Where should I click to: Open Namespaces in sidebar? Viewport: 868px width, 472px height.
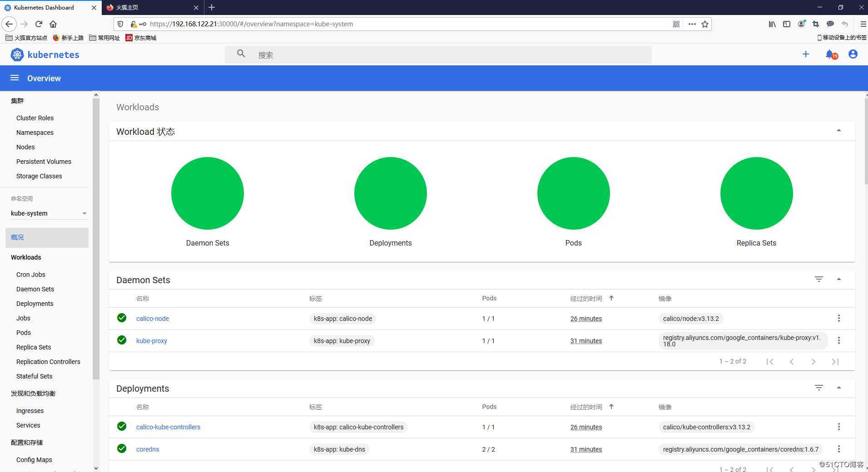click(x=35, y=133)
